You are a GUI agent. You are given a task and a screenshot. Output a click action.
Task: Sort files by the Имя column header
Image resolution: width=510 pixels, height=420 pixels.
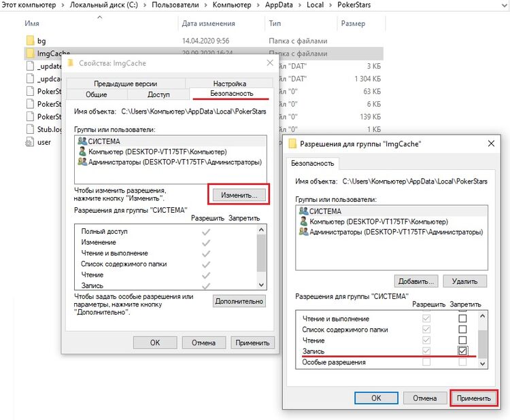[x=32, y=23]
